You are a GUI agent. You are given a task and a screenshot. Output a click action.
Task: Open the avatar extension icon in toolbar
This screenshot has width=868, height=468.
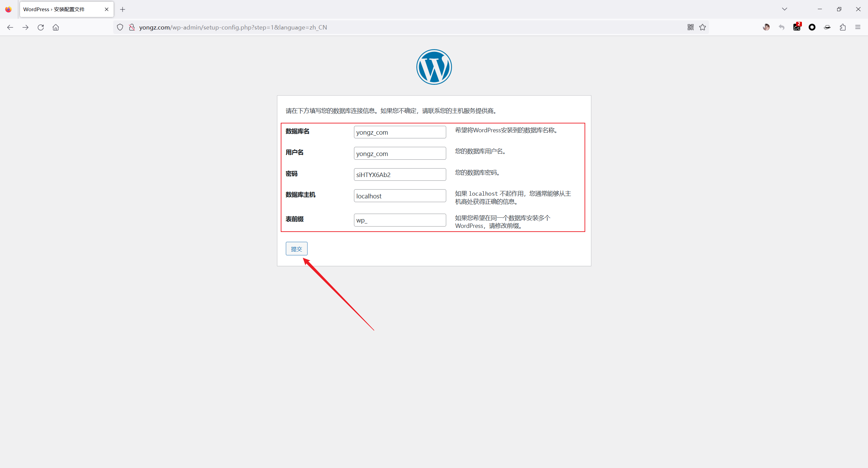[x=766, y=27]
